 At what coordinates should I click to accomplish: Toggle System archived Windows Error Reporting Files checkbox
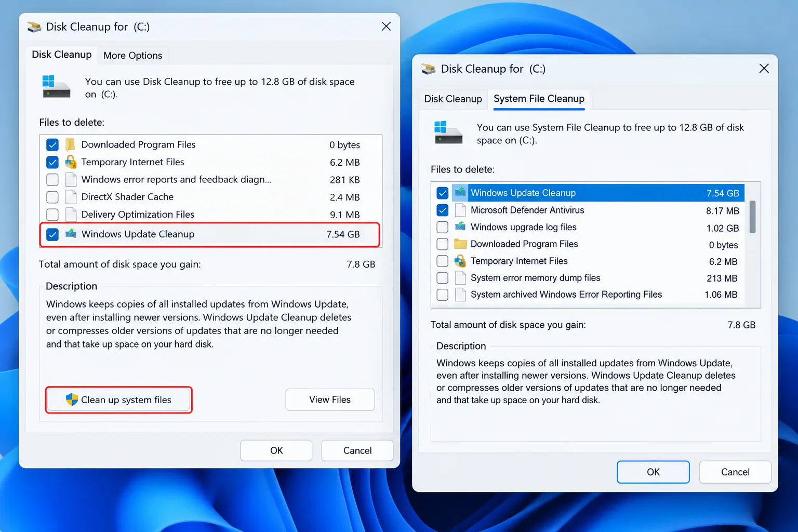(x=443, y=295)
